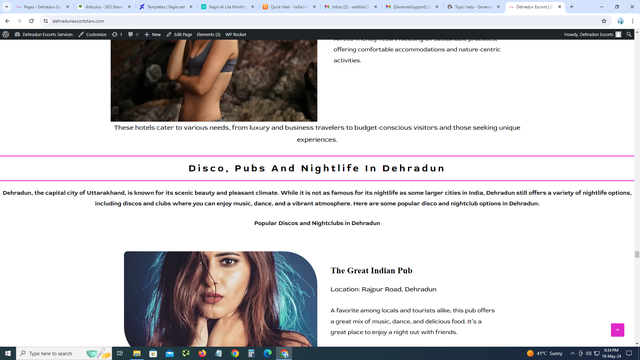Click the taskbar search box
This screenshot has height=360, width=640.
click(64, 353)
